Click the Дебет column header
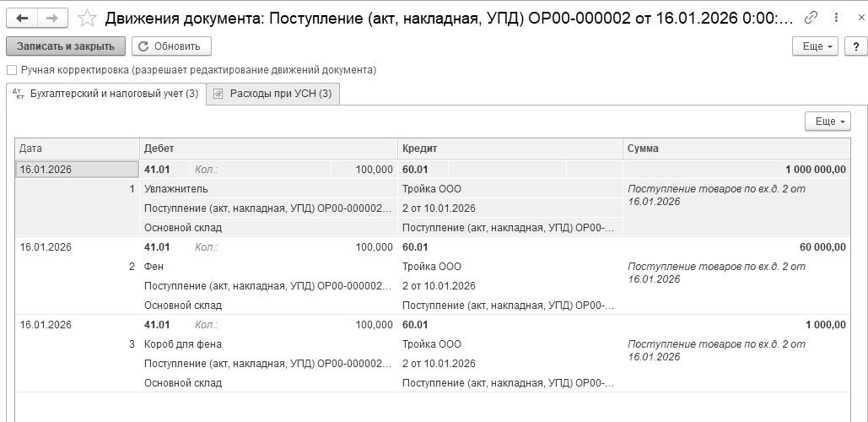Screen dimensions: 868x422 [268, 149]
